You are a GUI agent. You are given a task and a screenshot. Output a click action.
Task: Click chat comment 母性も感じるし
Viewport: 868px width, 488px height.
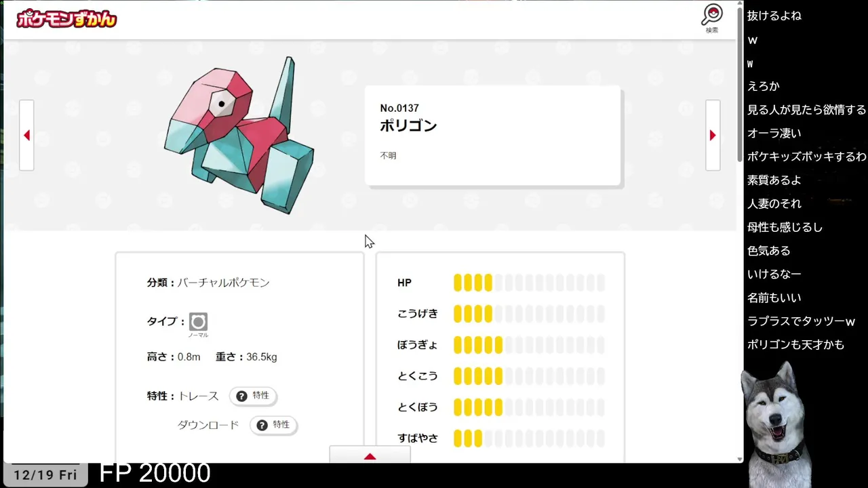coord(785,227)
